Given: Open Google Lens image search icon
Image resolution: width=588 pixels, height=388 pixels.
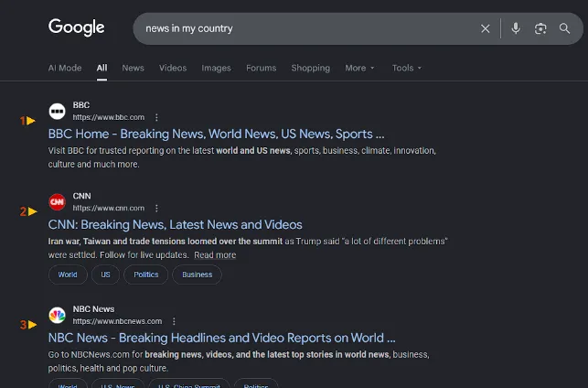Looking at the screenshot, I should [x=540, y=28].
